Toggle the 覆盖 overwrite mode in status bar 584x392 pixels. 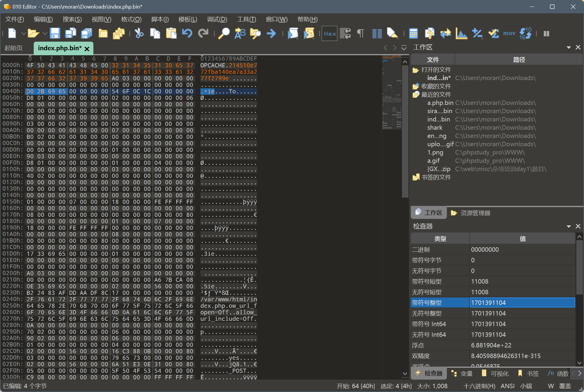click(565, 386)
